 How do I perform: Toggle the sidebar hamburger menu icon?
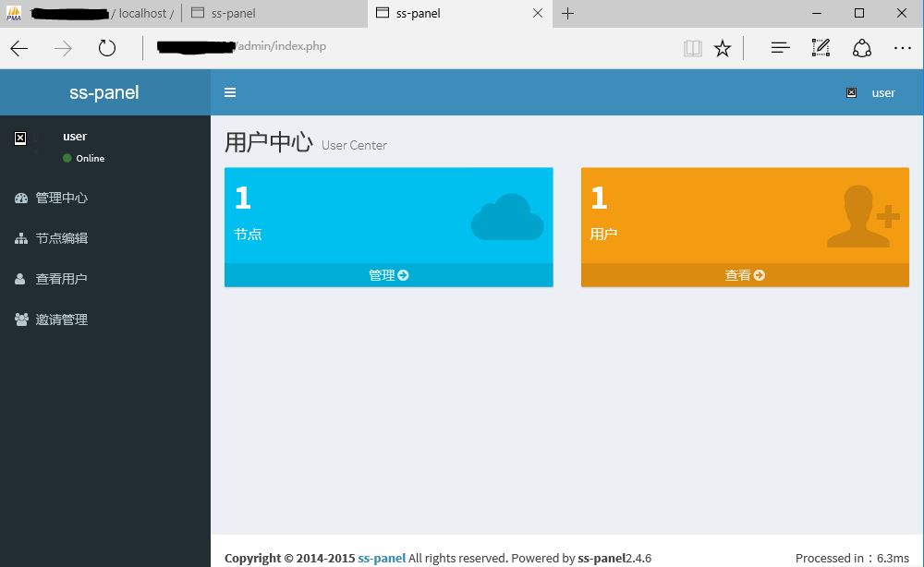(230, 92)
